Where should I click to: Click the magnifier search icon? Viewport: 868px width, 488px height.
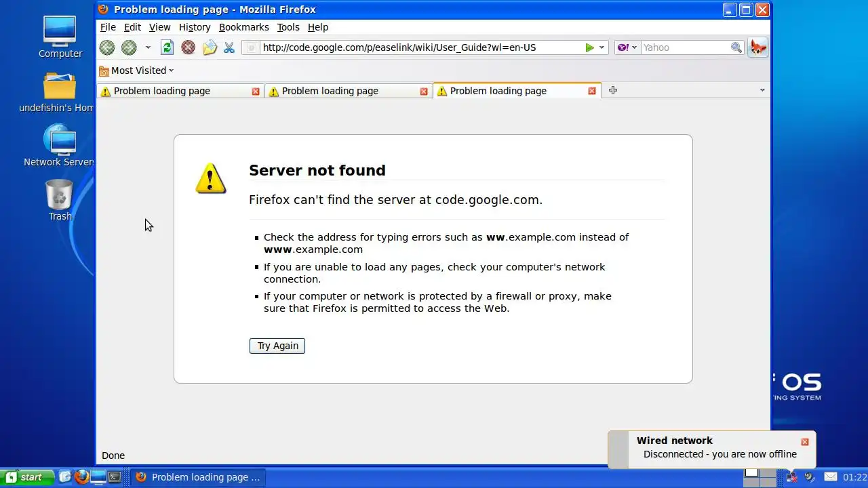(x=736, y=47)
